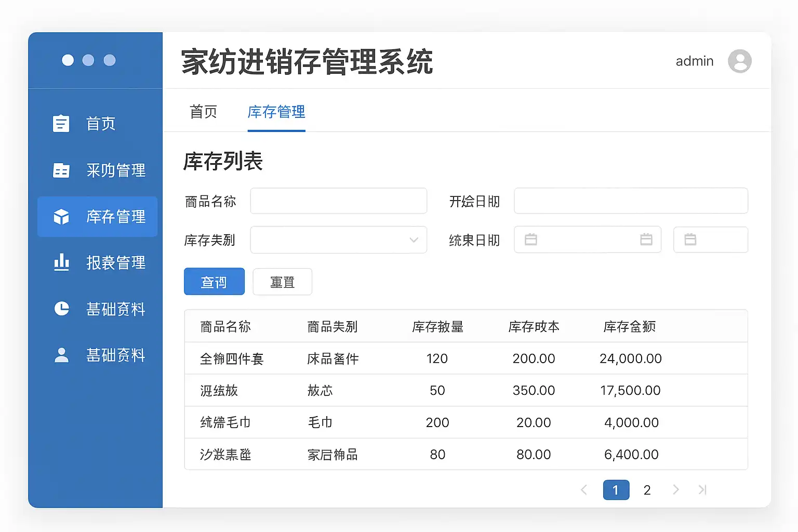Click the 商品名称 input field
Image resolution: width=798 pixels, height=532 pixels.
(x=338, y=201)
